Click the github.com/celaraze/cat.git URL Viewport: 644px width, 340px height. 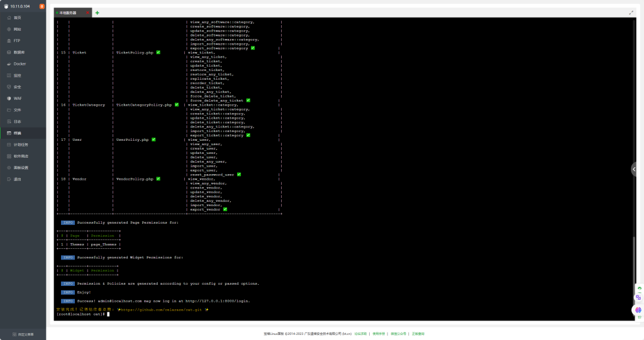pos(162,310)
